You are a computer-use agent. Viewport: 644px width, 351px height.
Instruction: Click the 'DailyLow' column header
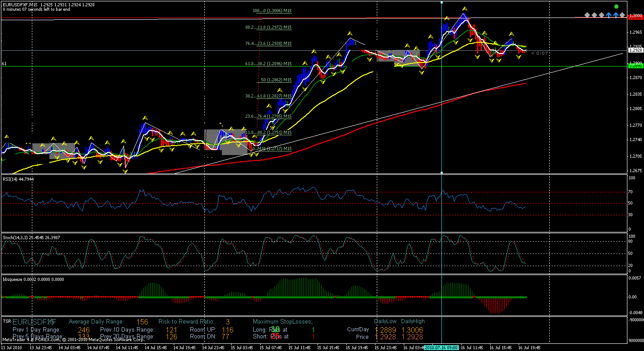point(385,321)
